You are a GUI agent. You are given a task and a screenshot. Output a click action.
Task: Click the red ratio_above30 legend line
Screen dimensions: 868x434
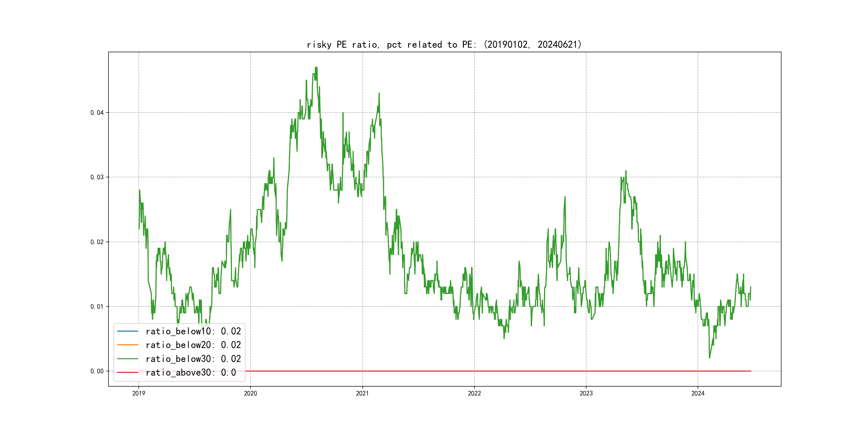tap(127, 372)
